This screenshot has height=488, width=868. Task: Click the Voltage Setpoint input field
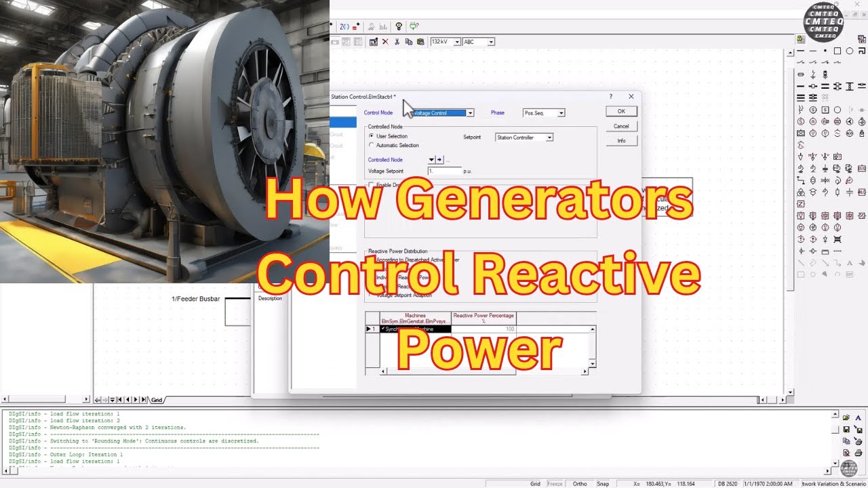coord(445,171)
